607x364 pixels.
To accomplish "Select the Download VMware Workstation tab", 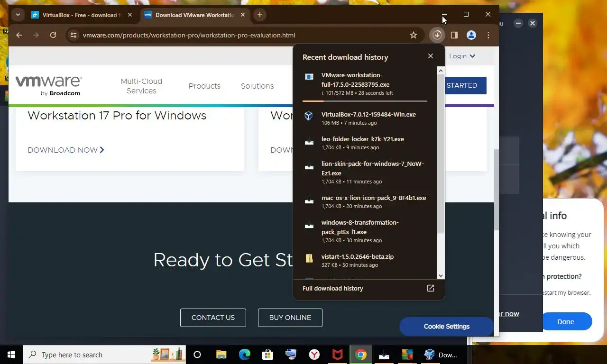I will pos(195,15).
